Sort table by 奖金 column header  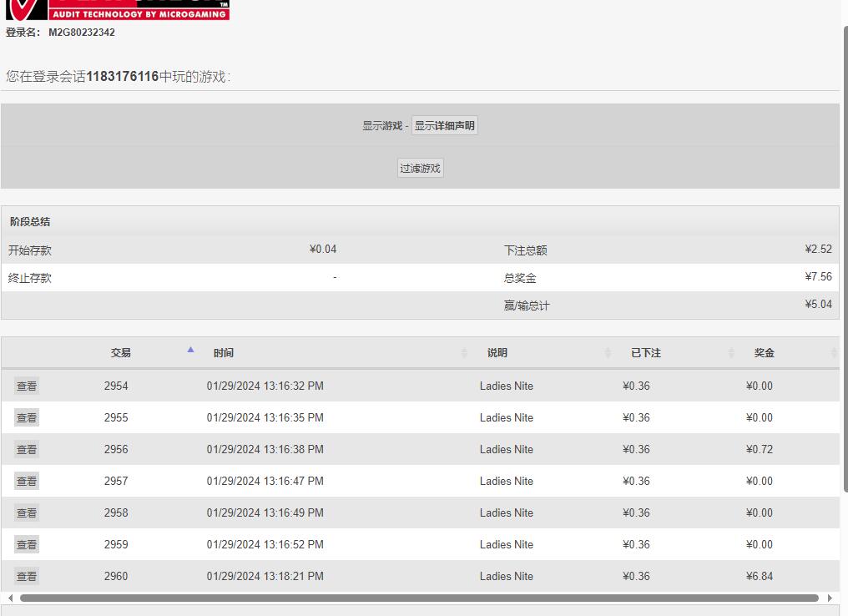pyautogui.click(x=765, y=352)
